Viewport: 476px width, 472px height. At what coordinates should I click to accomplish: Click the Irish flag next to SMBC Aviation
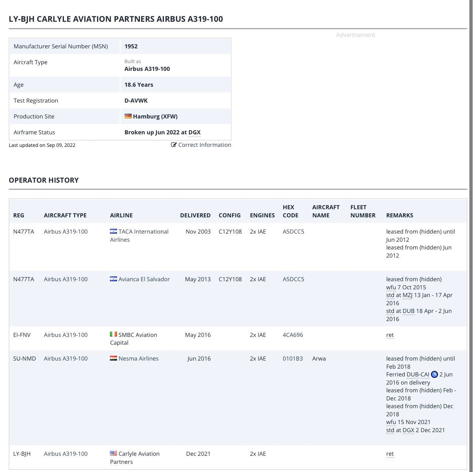(x=113, y=334)
